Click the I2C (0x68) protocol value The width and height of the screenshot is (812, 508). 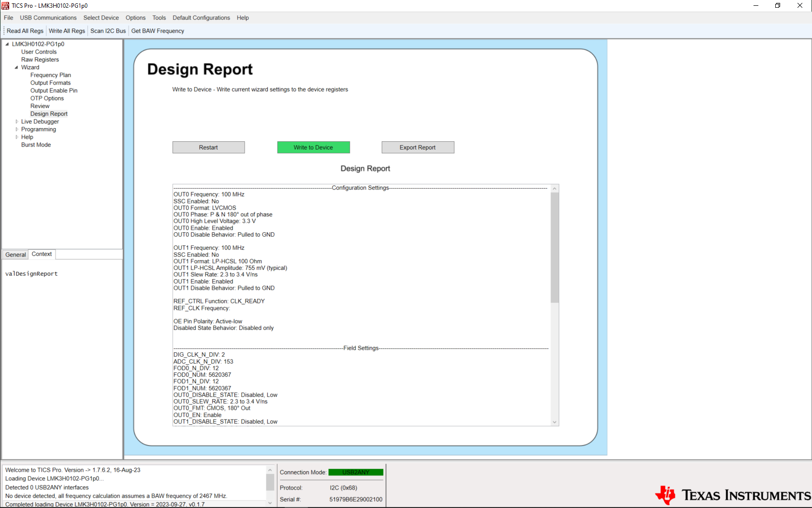tap(343, 488)
